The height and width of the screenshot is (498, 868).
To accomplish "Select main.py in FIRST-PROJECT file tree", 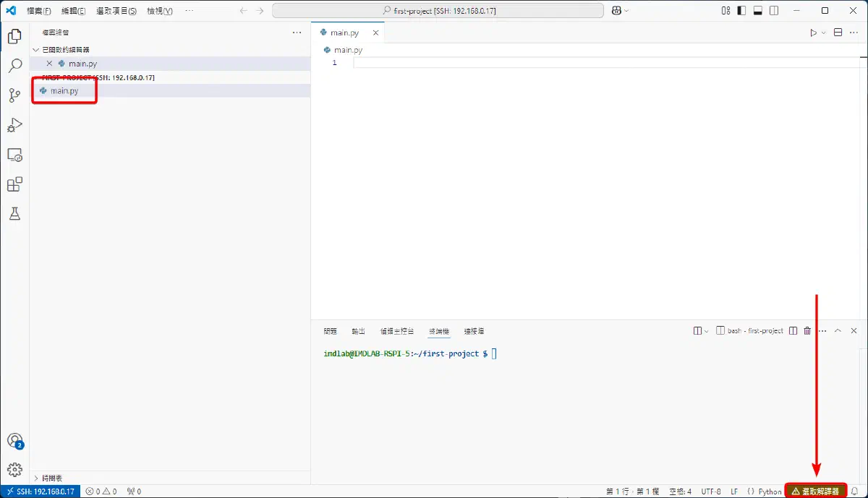I will click(170, 90).
